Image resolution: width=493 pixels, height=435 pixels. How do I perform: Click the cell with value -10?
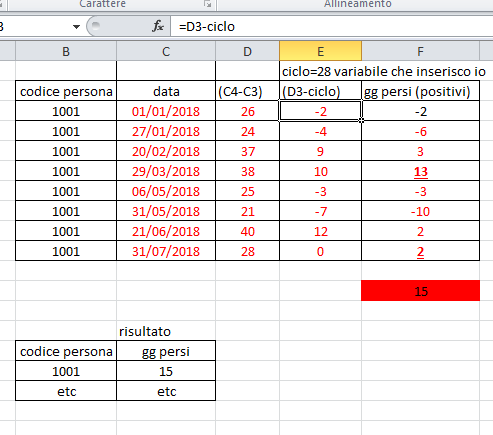pyautogui.click(x=420, y=211)
